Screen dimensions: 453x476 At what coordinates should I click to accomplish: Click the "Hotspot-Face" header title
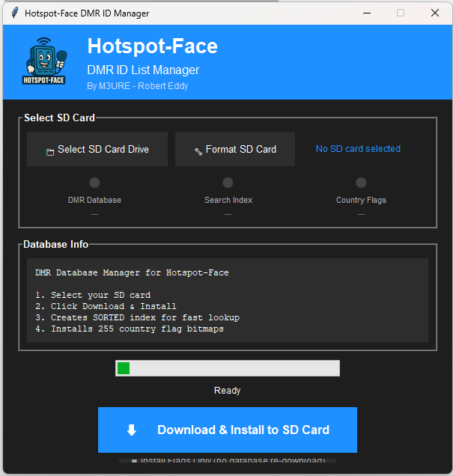pyautogui.click(x=153, y=46)
